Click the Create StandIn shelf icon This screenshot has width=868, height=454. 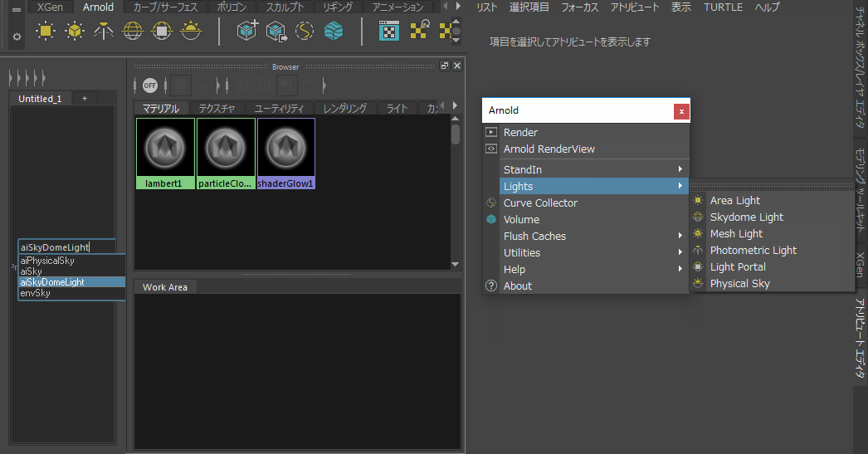click(x=247, y=31)
